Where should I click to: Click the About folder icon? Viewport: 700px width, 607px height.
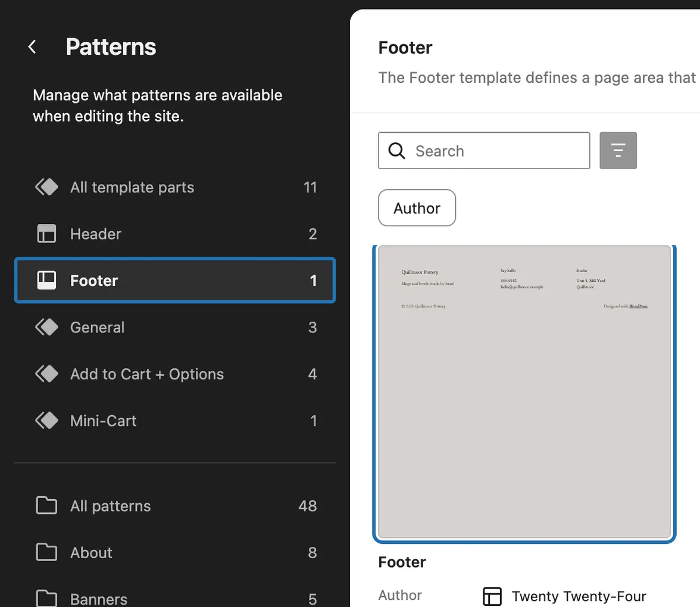coord(46,553)
